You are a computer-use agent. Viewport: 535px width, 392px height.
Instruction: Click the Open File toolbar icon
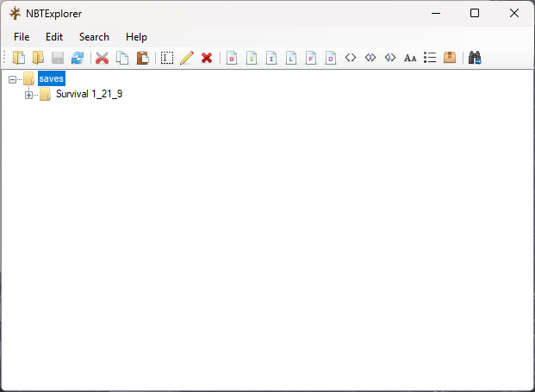(x=19, y=58)
